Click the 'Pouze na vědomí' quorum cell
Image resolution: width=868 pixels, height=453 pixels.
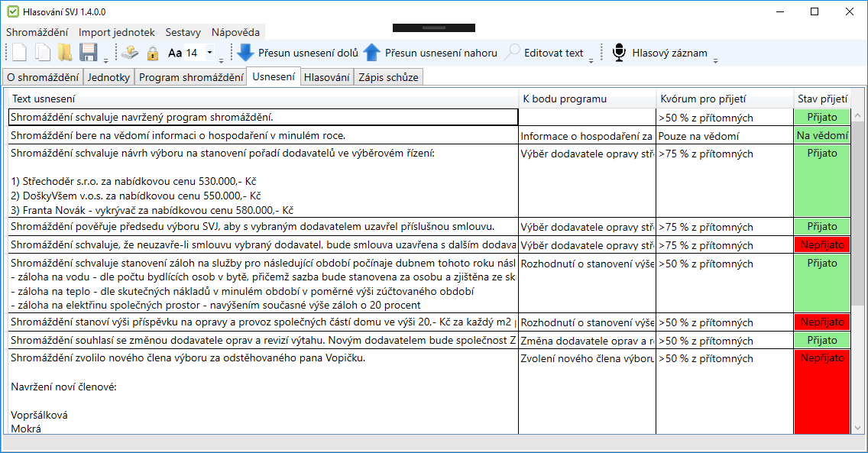[x=724, y=136]
